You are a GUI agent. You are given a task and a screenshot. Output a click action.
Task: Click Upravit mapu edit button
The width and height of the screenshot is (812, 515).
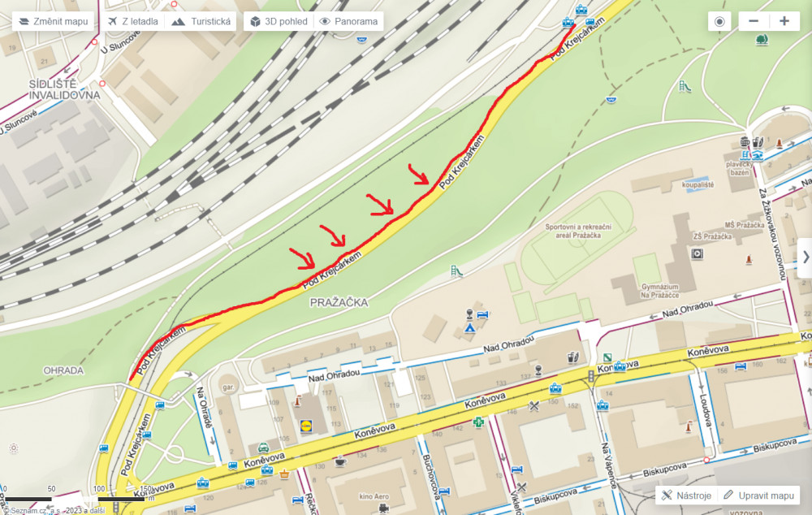point(758,496)
